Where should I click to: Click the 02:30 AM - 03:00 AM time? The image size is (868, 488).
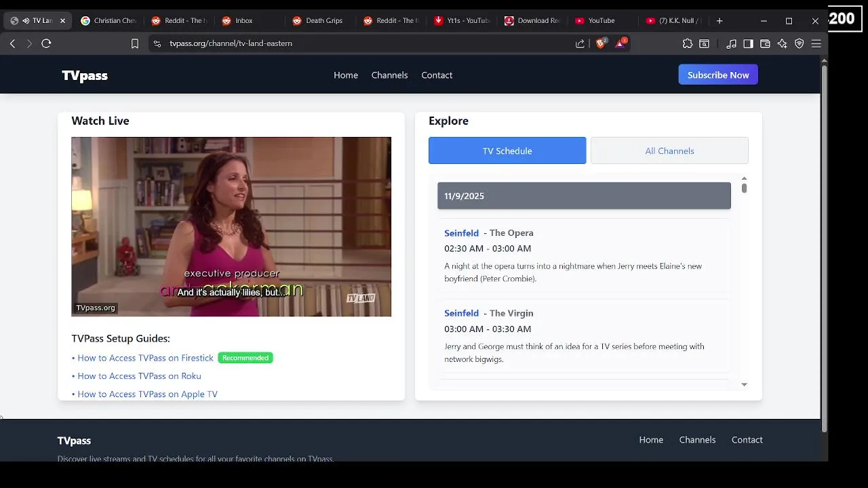[x=488, y=249]
